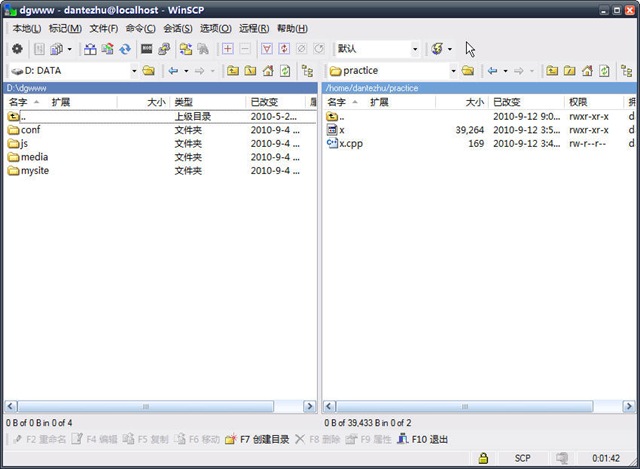Click the unselect files minus icon
This screenshot has height=469, width=640.
(245, 49)
